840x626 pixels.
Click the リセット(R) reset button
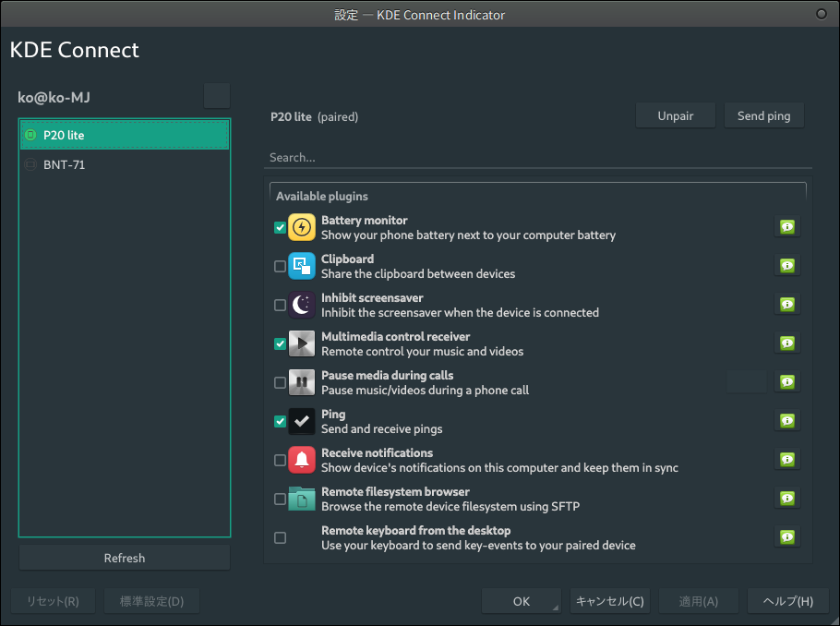[x=53, y=601]
